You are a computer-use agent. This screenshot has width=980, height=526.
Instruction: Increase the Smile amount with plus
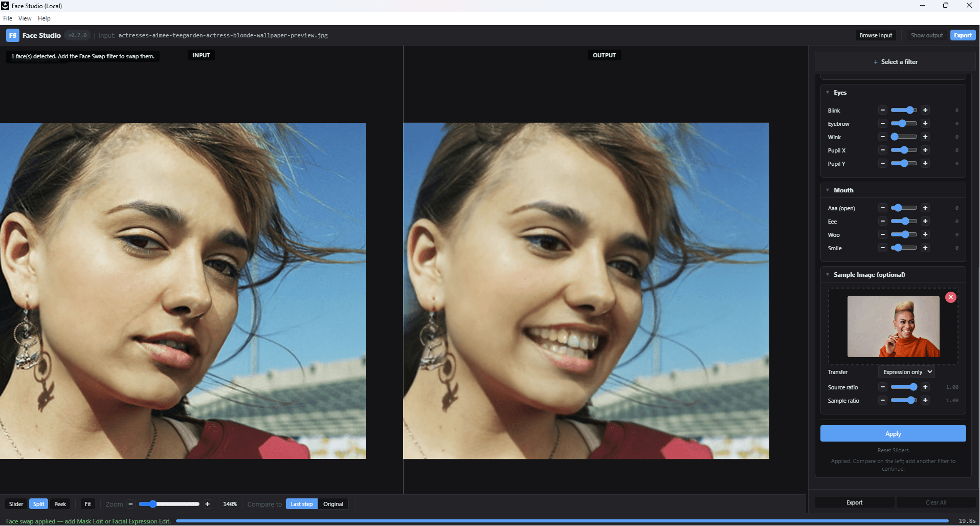coord(925,248)
